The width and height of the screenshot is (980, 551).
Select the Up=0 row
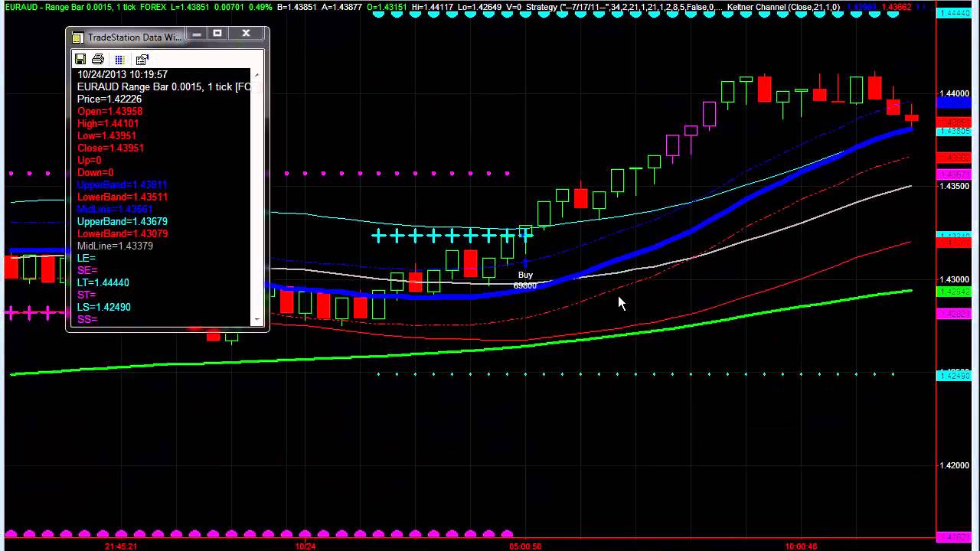(90, 160)
